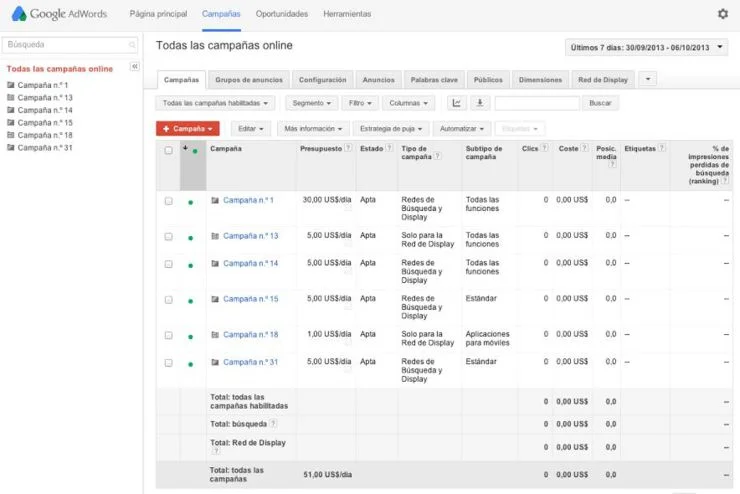740x494 pixels.
Task: Select checkbox for Campaña n.º 31 row
Action: point(168,362)
